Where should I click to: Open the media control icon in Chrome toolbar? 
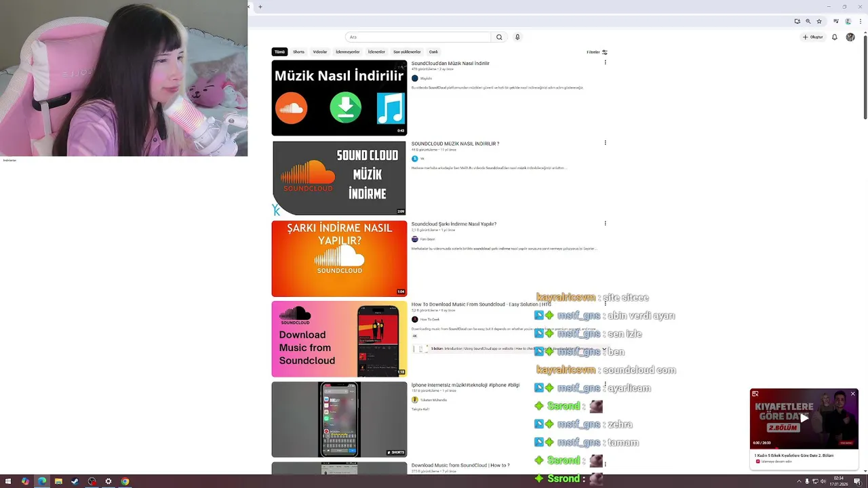(x=837, y=21)
